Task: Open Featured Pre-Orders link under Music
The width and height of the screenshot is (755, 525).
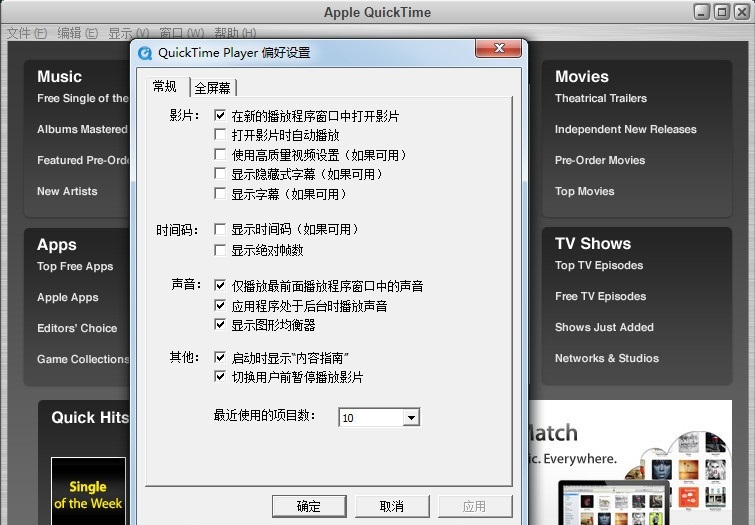Action: (x=83, y=160)
